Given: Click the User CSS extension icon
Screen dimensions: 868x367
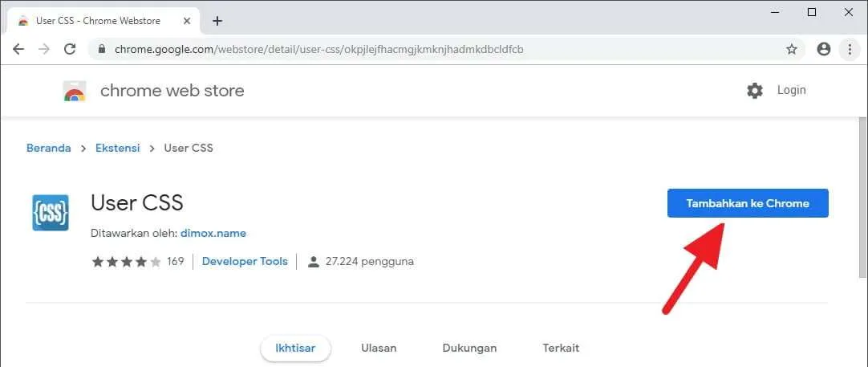Looking at the screenshot, I should pyautogui.click(x=51, y=212).
